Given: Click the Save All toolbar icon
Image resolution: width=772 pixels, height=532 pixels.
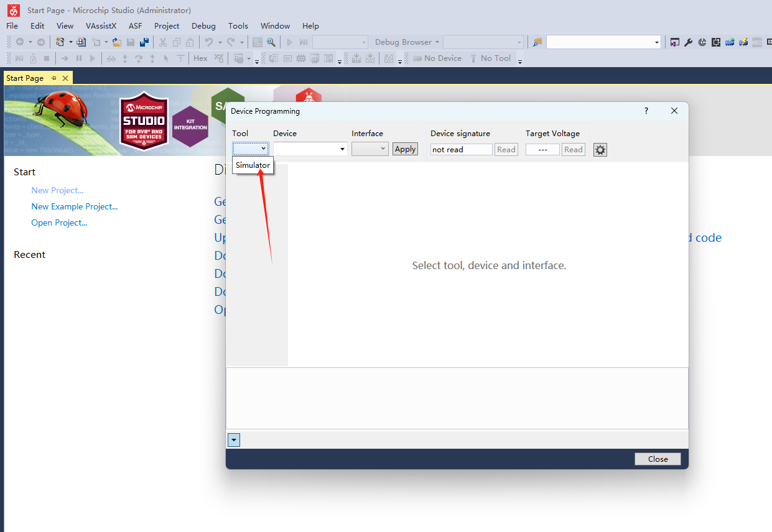Looking at the screenshot, I should (x=144, y=42).
